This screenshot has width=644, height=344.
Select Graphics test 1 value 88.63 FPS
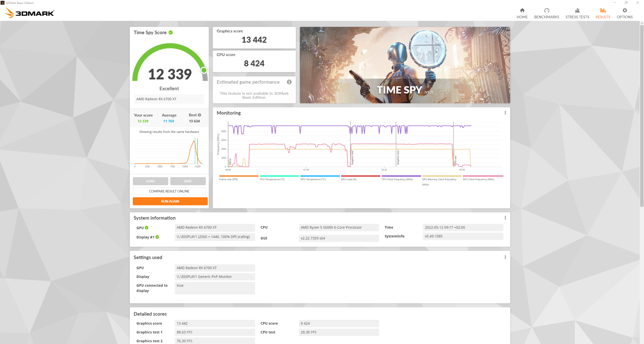(x=215, y=332)
